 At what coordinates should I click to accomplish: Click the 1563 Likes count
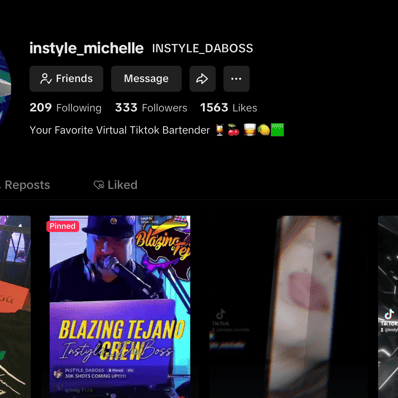[x=229, y=108]
